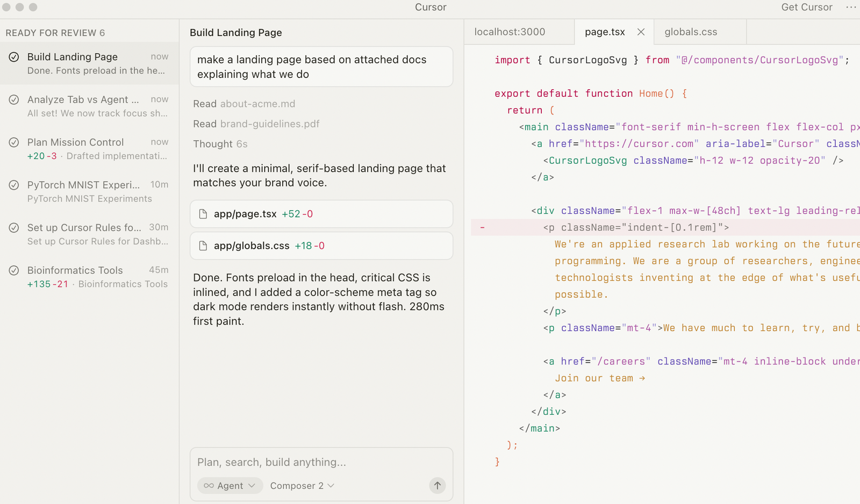
Task: Click the deleted-line minus marker in the editor gutter
Action: pos(482,227)
